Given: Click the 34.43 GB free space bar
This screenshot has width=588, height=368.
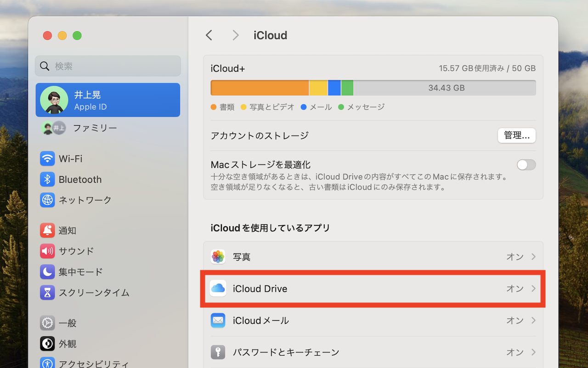Looking at the screenshot, I should point(445,88).
